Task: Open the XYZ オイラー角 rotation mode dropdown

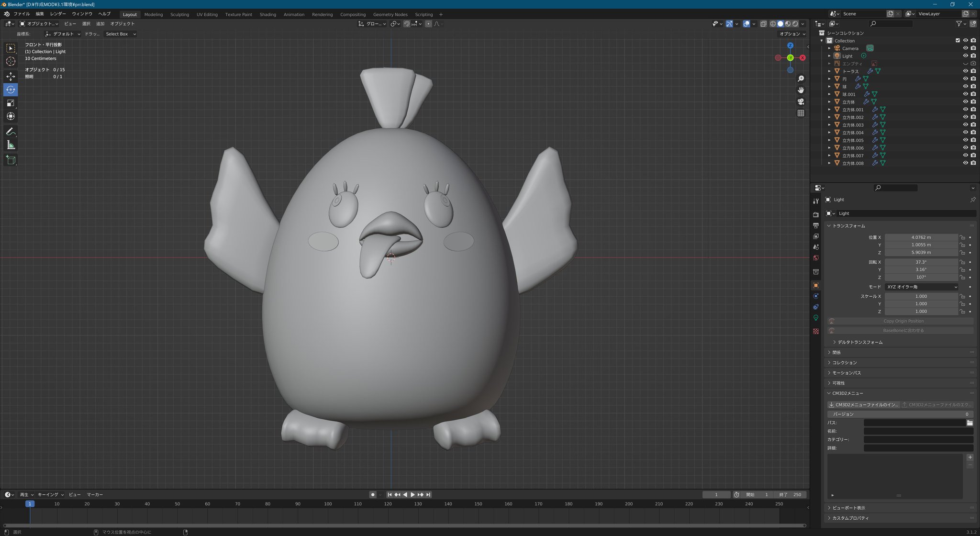Action: pyautogui.click(x=922, y=287)
